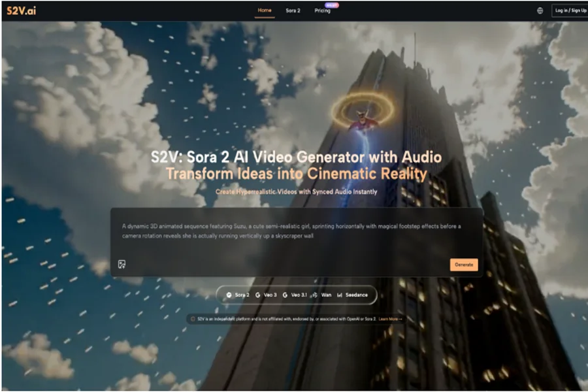Select the Veo 3.1 model
The height and width of the screenshot is (392, 588).
point(298,295)
